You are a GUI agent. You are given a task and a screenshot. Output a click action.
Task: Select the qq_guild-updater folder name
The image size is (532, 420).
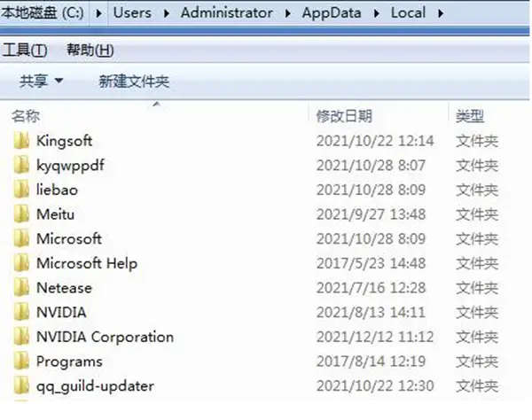tap(96, 386)
